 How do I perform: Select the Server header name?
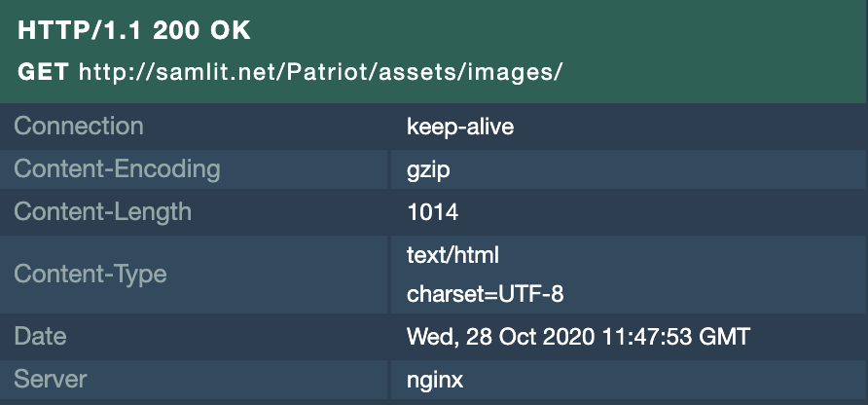click(x=51, y=380)
